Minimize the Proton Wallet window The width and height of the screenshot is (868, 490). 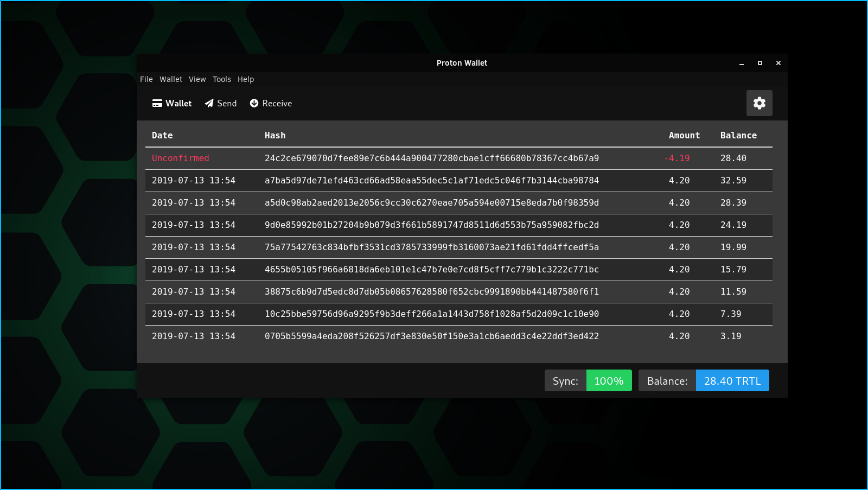click(742, 63)
